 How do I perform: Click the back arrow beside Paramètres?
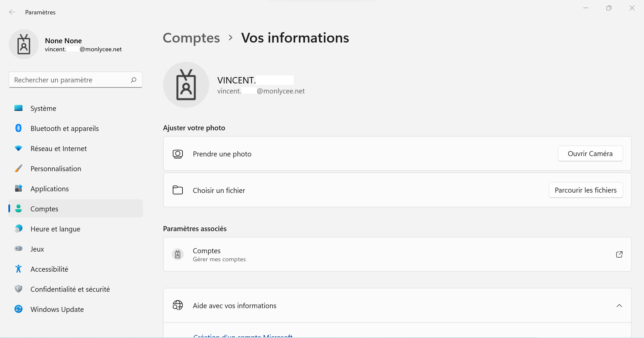point(12,12)
